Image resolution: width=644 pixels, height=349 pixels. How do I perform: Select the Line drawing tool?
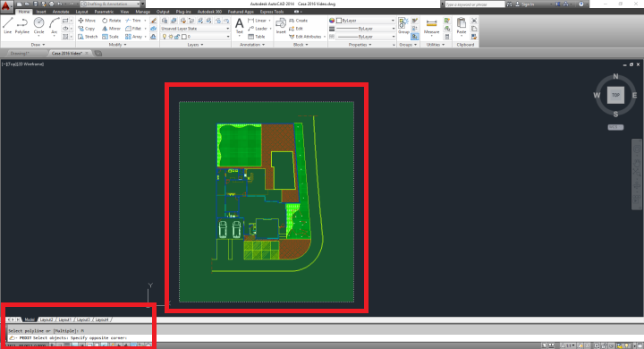[x=7, y=25]
